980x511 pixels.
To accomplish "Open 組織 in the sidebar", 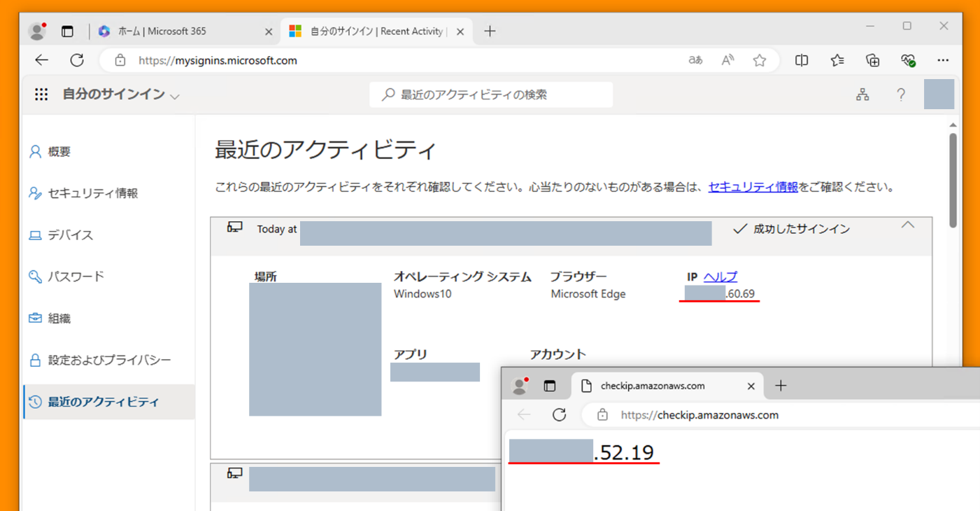I will 108,318.
